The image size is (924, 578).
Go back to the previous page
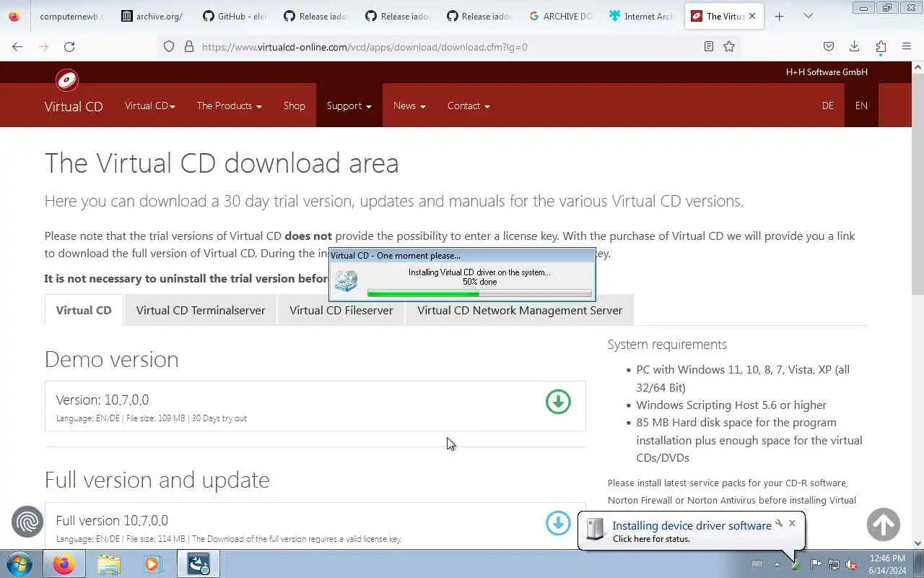17,46
